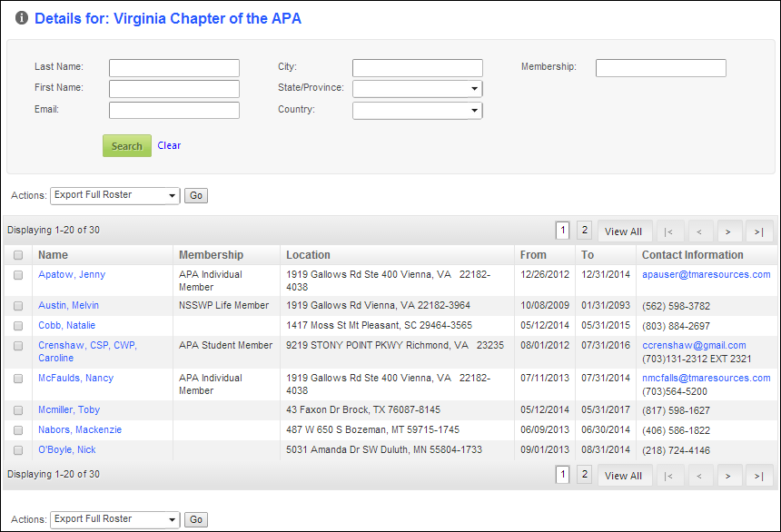Open Crenshaw, CSP, CWP, Caroline record
The image size is (781, 532).
point(87,351)
